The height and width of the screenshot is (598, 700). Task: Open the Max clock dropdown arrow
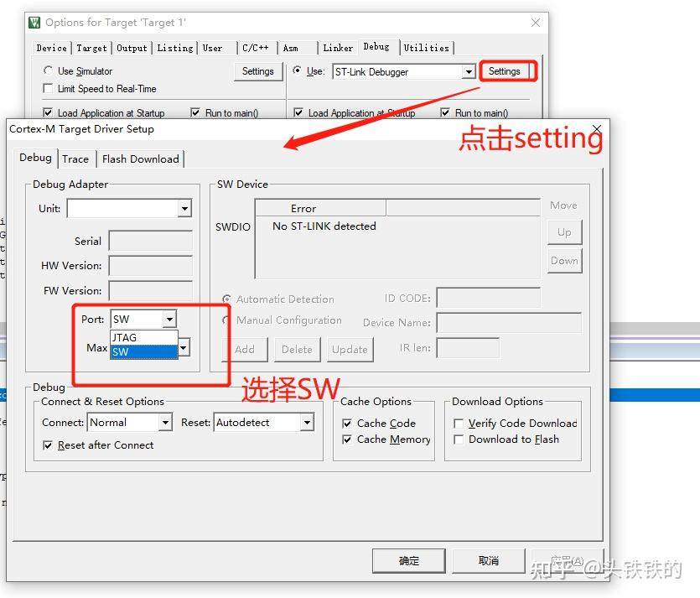[184, 347]
